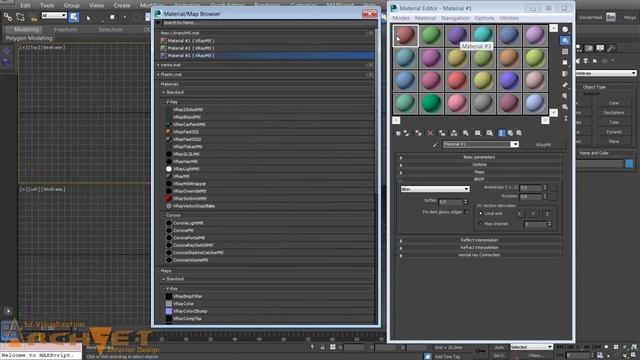This screenshot has width=640, height=360.
Task: Click Sample UV Tiling icon
Action: [x=565, y=62]
